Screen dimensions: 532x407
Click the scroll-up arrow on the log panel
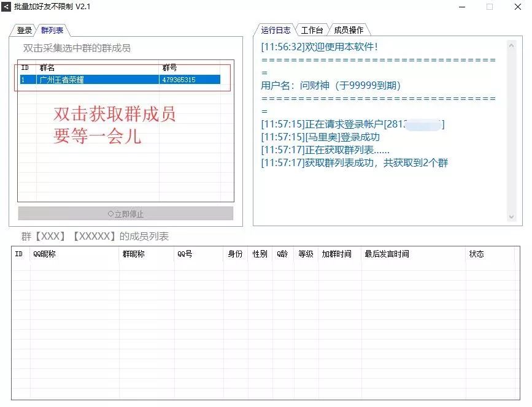tap(511, 44)
